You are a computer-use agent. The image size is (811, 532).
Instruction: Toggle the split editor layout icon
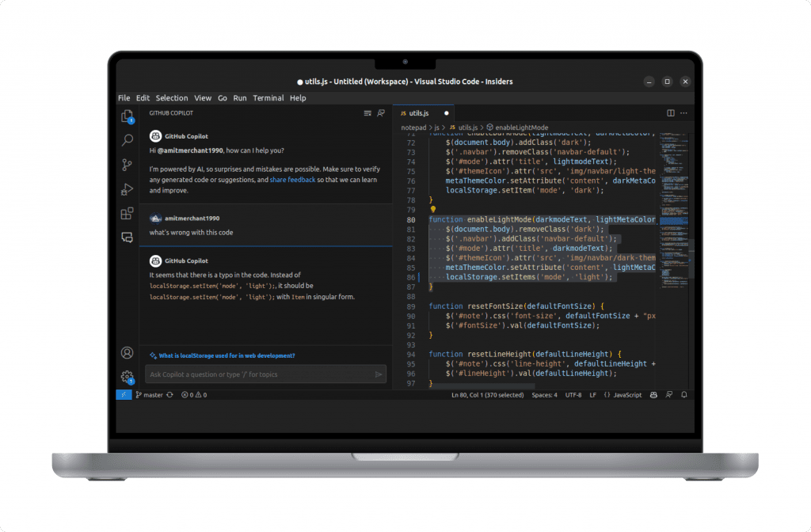[x=670, y=112]
